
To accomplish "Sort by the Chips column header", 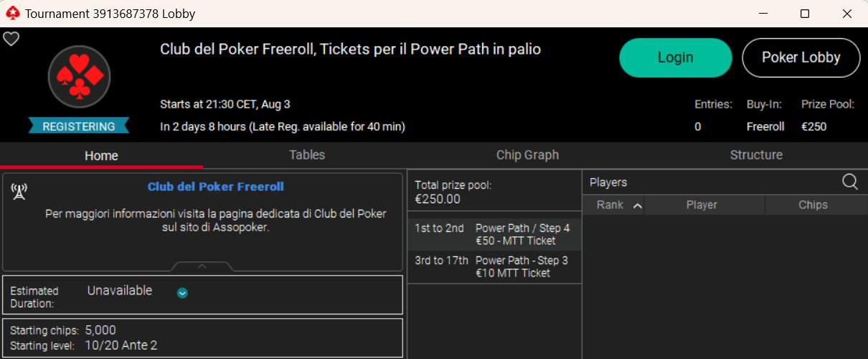I will point(813,205).
